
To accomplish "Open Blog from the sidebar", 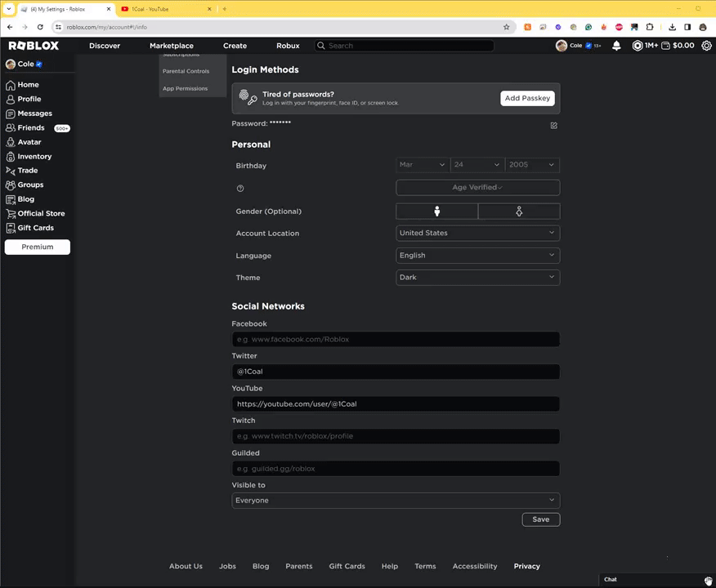I will [20, 199].
